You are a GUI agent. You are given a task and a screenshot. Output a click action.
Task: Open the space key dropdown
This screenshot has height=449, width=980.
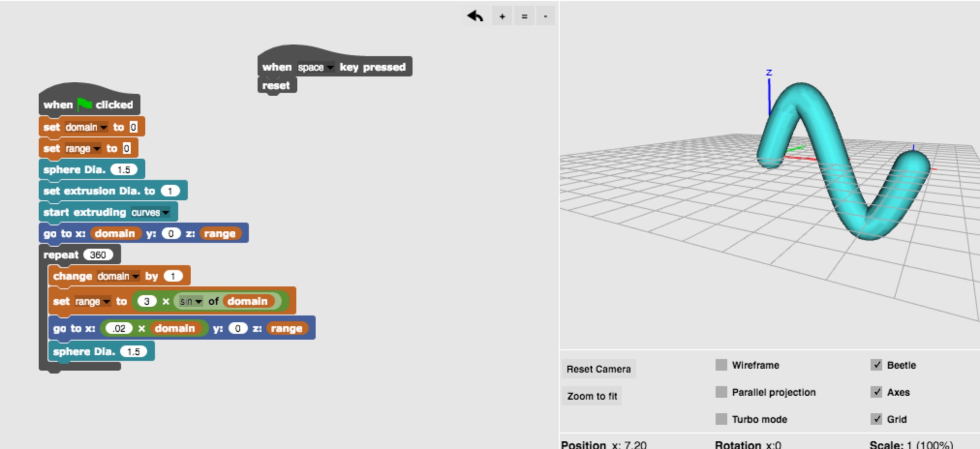[x=330, y=68]
